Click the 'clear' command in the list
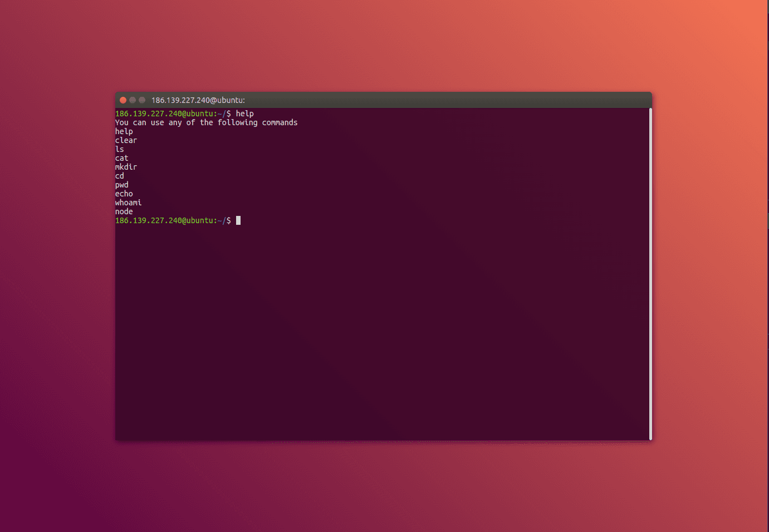The width and height of the screenshot is (769, 532). [x=126, y=140]
